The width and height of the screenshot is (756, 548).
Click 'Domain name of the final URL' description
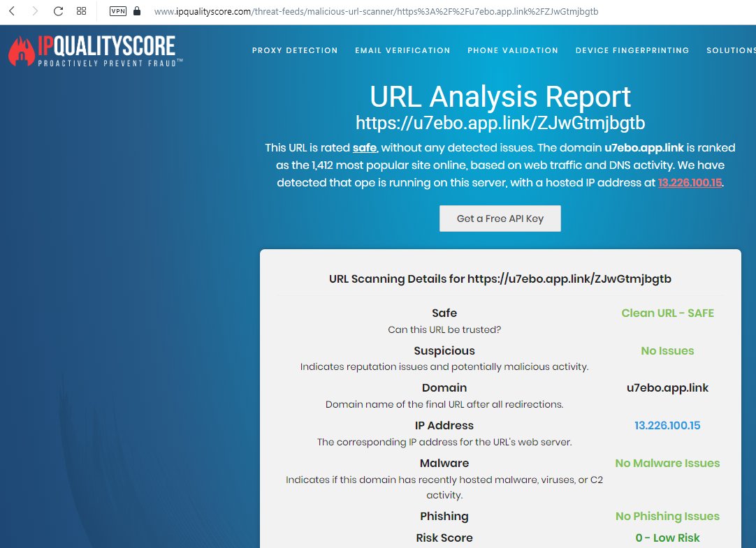pos(444,404)
